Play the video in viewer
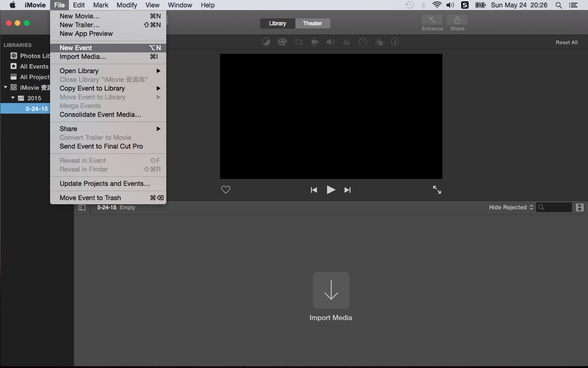The height and width of the screenshot is (368, 588). point(331,190)
